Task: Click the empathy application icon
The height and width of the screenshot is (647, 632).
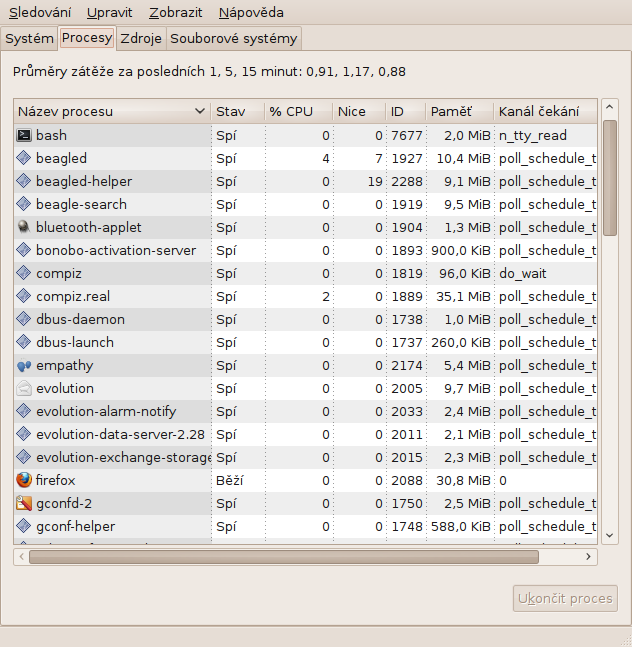Action: (x=24, y=365)
